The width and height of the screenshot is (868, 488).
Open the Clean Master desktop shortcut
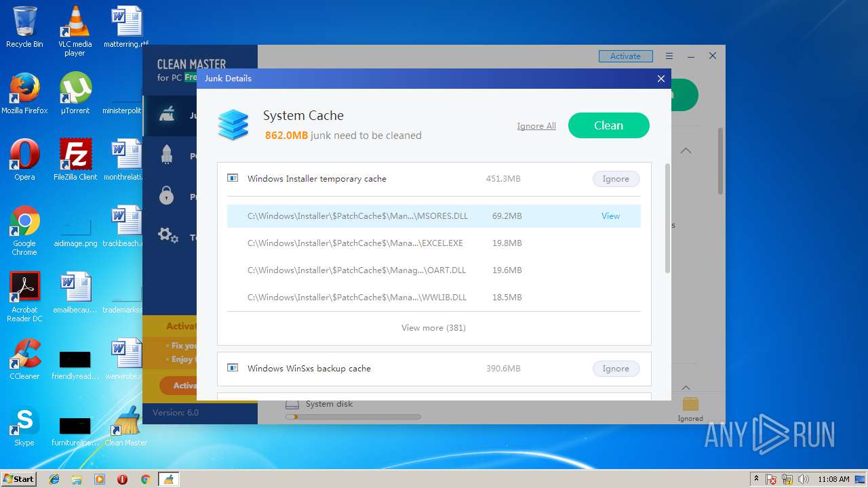[126, 420]
